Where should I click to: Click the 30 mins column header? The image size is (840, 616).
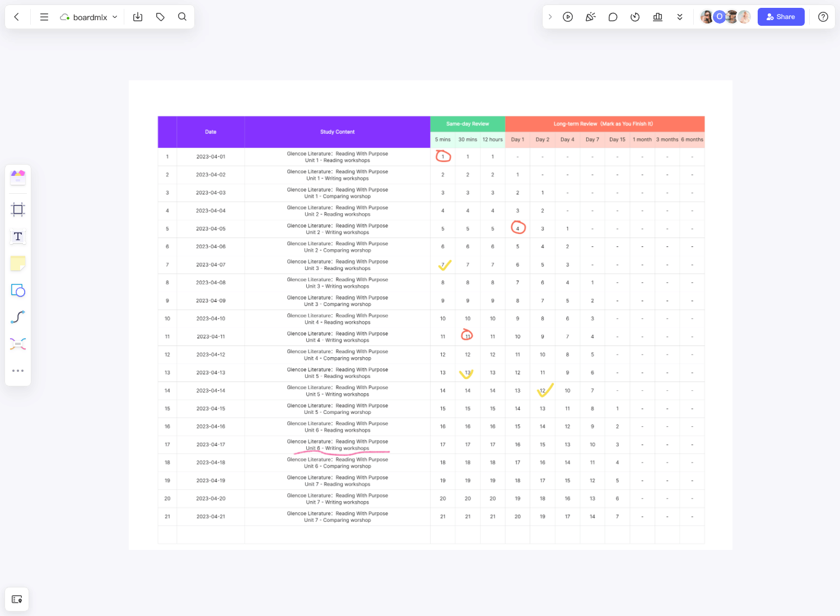(x=468, y=139)
